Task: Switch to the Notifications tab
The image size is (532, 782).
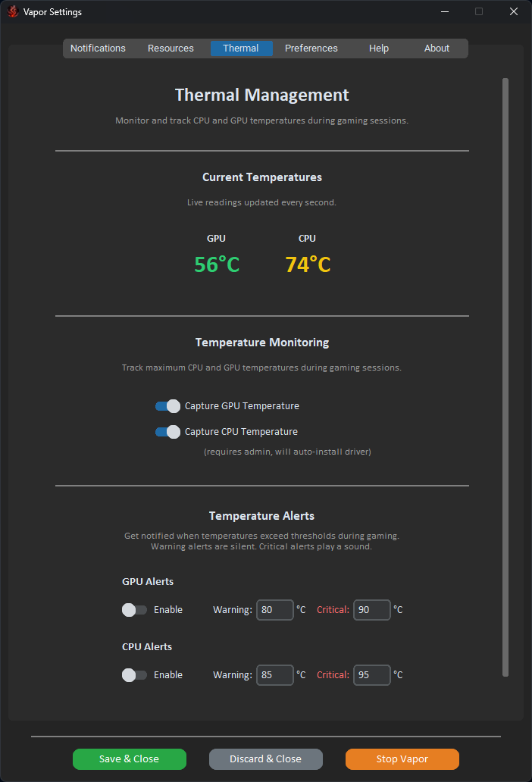Action: 98,48
